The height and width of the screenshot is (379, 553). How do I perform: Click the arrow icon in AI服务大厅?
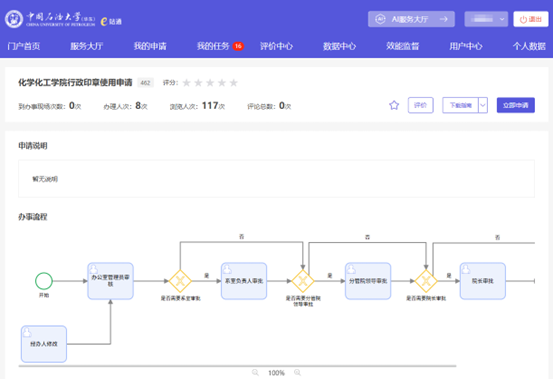444,19
